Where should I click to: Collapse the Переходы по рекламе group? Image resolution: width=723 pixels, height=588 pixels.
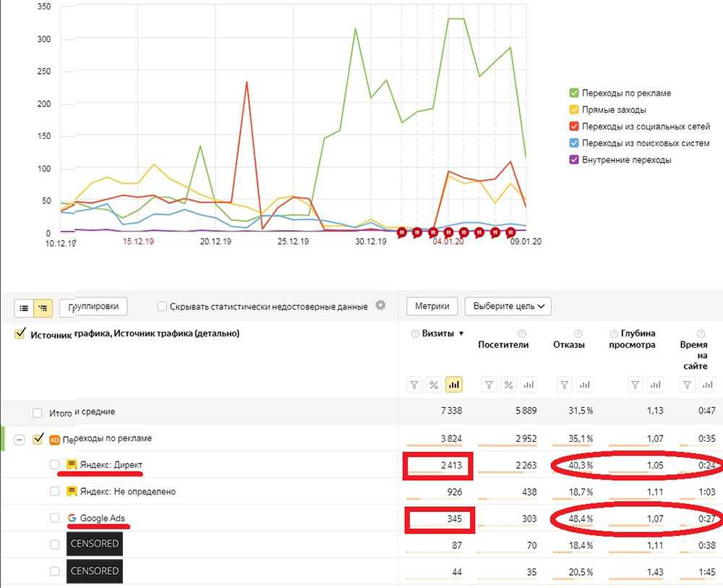[x=20, y=439]
